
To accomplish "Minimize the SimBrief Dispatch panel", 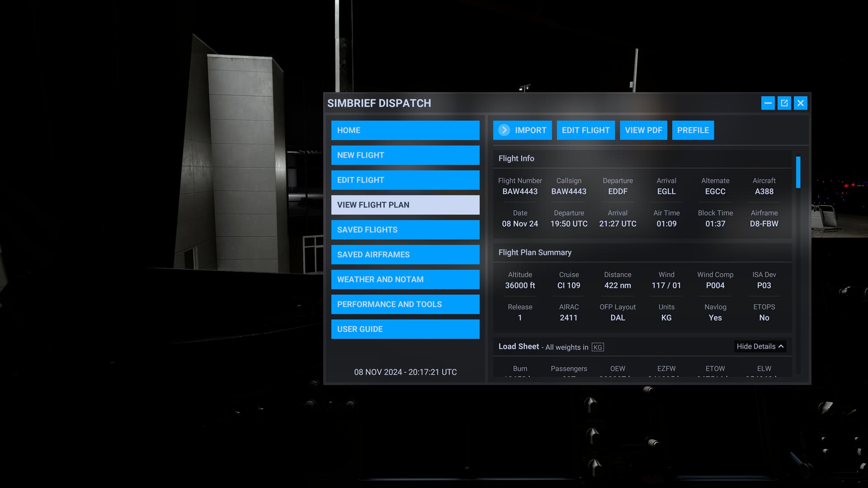I will point(768,103).
